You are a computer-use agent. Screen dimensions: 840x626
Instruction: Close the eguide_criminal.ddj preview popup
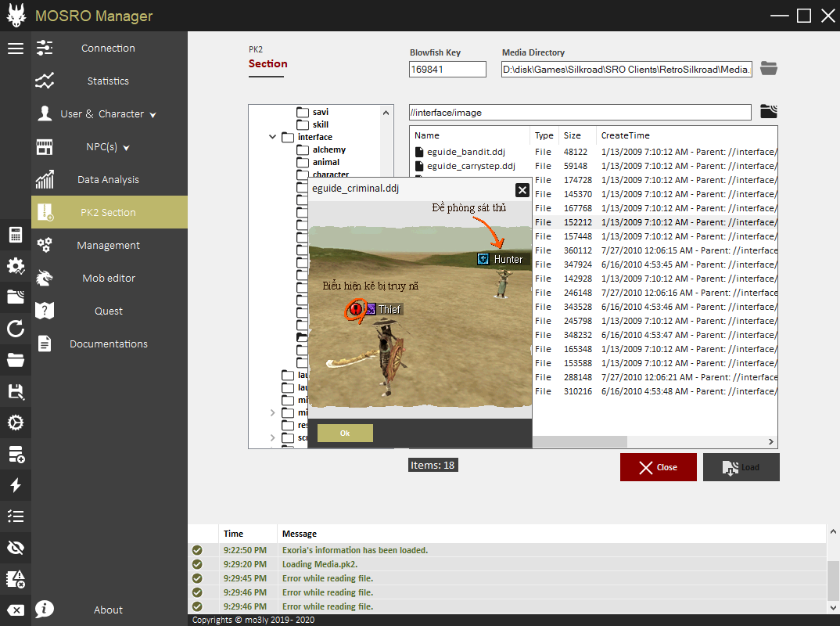click(522, 189)
